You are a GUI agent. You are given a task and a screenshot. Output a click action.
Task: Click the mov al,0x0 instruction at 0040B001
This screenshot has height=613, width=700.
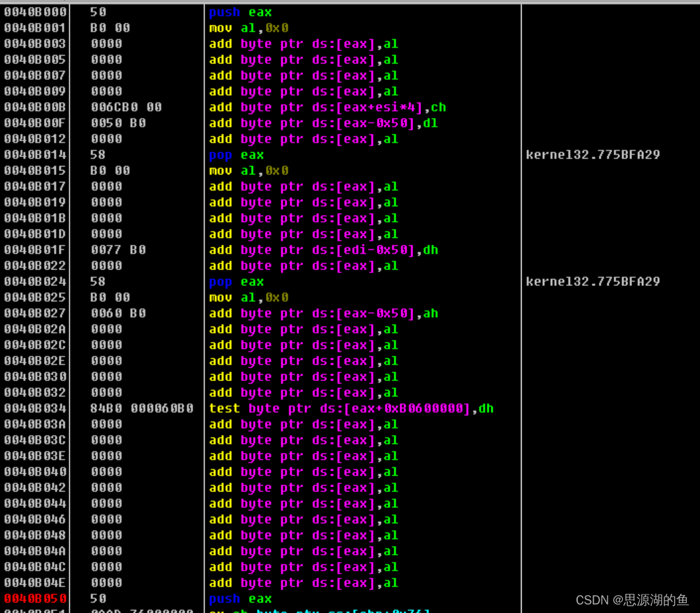click(249, 28)
